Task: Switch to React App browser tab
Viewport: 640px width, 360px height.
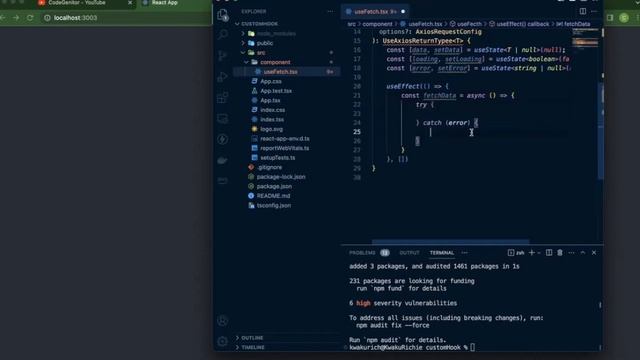Action: click(x=164, y=3)
